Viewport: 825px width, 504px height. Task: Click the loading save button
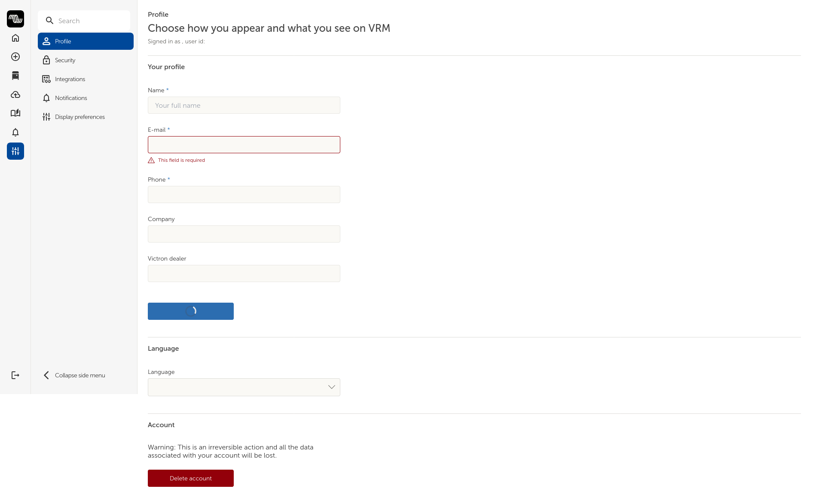(x=191, y=311)
